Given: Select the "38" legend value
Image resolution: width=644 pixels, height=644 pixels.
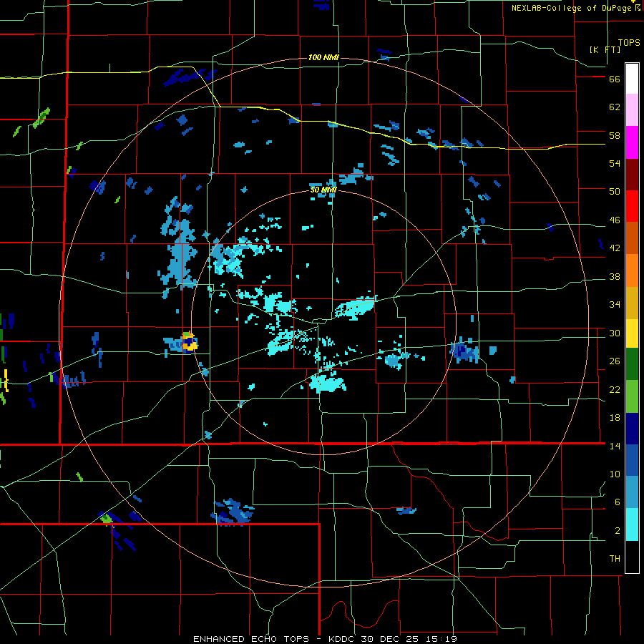Looking at the screenshot, I should click(615, 276).
